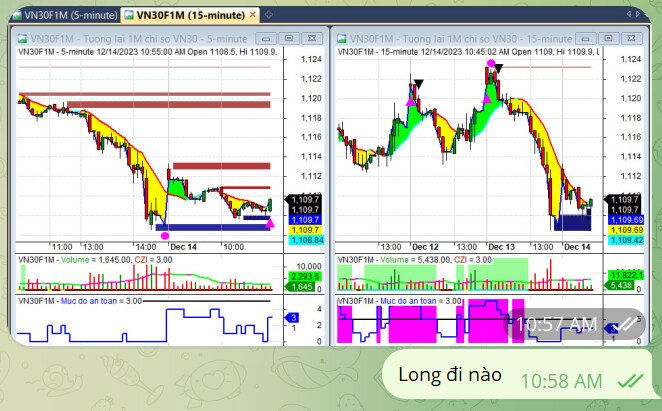Click the yellow 1,109.7 price label on 5-minute chart
The width and height of the screenshot is (662, 411).
pos(306,230)
